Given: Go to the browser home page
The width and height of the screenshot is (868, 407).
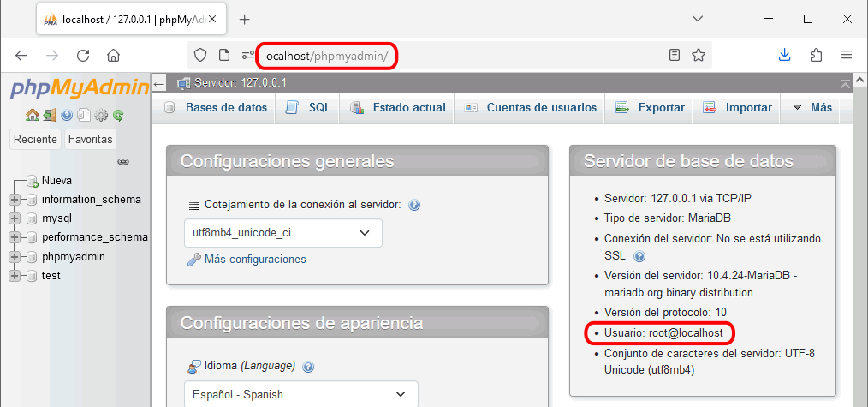Looking at the screenshot, I should (x=114, y=55).
